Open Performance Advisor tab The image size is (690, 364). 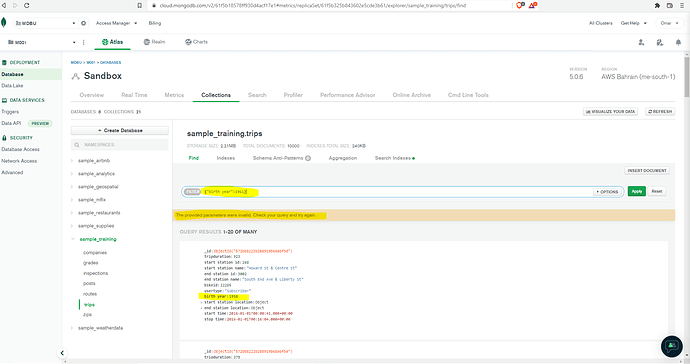[348, 95]
